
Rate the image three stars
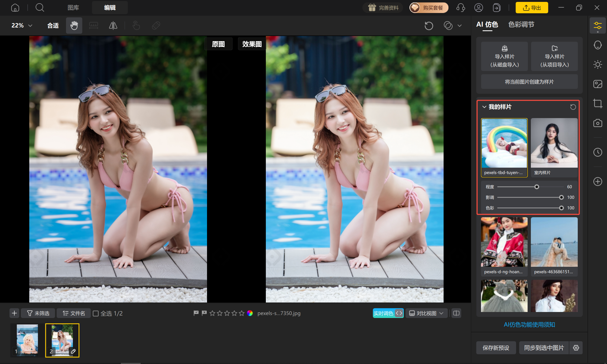click(227, 313)
